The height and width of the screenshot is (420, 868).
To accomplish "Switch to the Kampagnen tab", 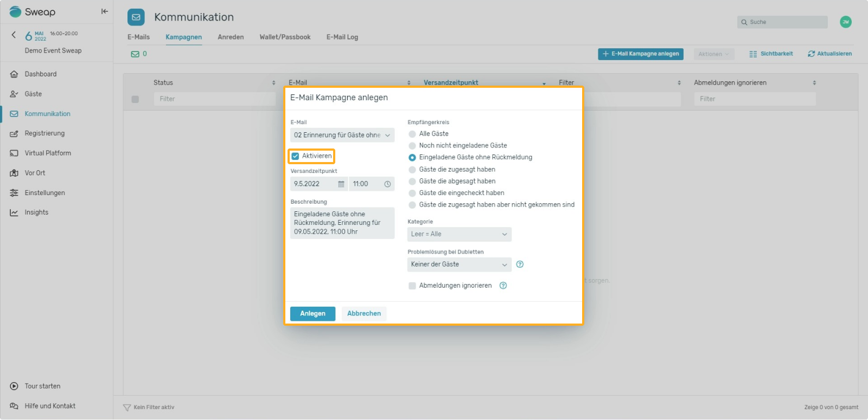I will 183,37.
